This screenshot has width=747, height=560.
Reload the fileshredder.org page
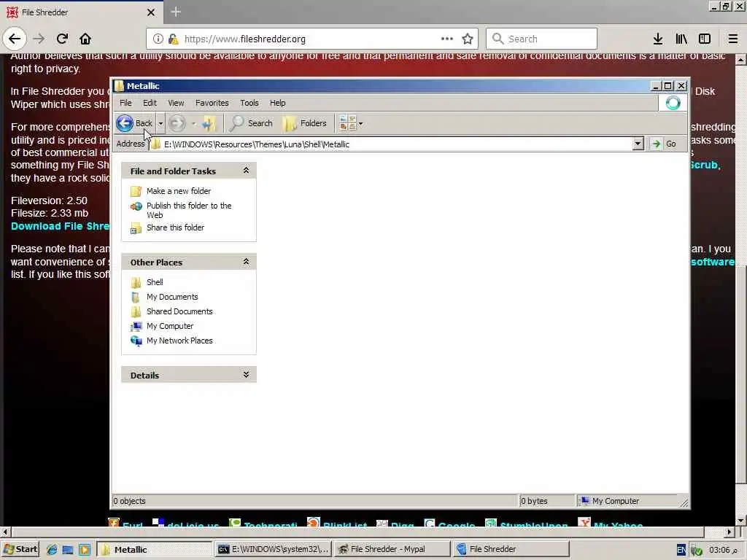[63, 39]
